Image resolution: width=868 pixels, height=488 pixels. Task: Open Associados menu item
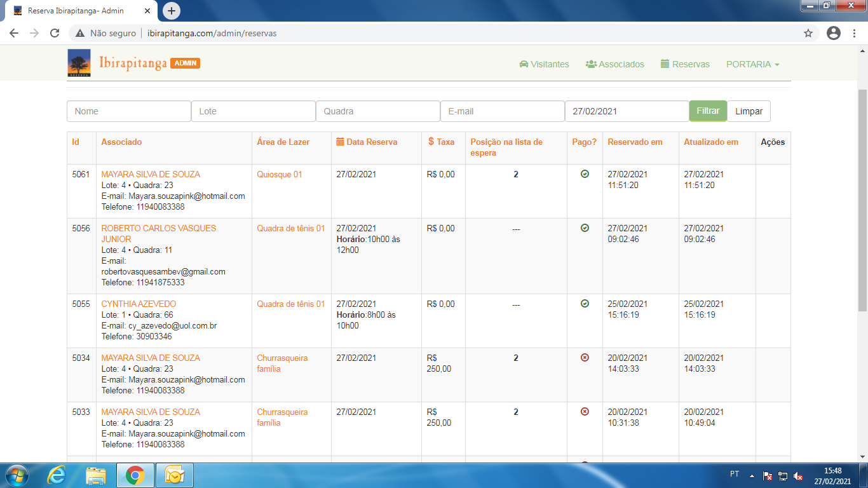tap(614, 64)
